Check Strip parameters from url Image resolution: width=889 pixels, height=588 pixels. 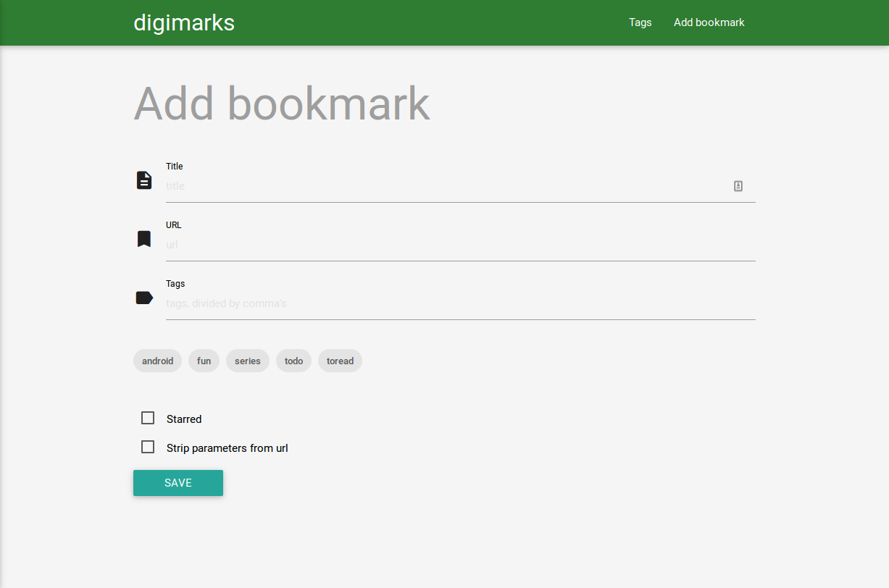(x=148, y=447)
